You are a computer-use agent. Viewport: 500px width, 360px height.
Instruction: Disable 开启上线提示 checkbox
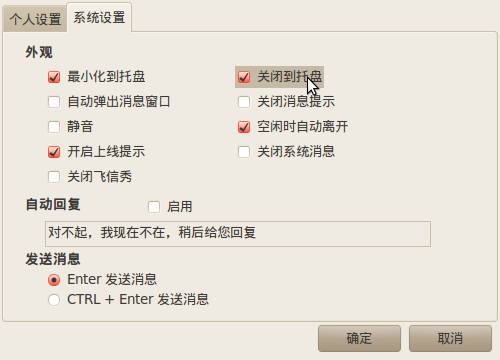coord(54,152)
